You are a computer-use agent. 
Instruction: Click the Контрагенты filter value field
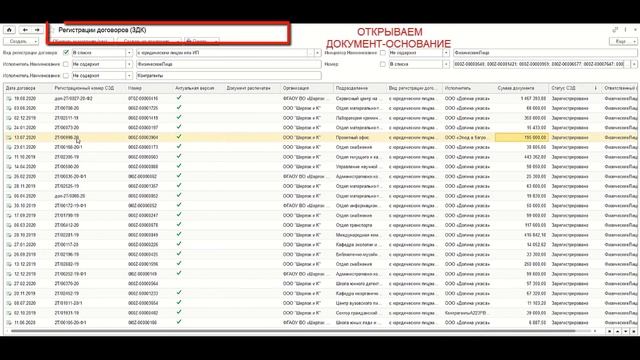click(x=229, y=76)
